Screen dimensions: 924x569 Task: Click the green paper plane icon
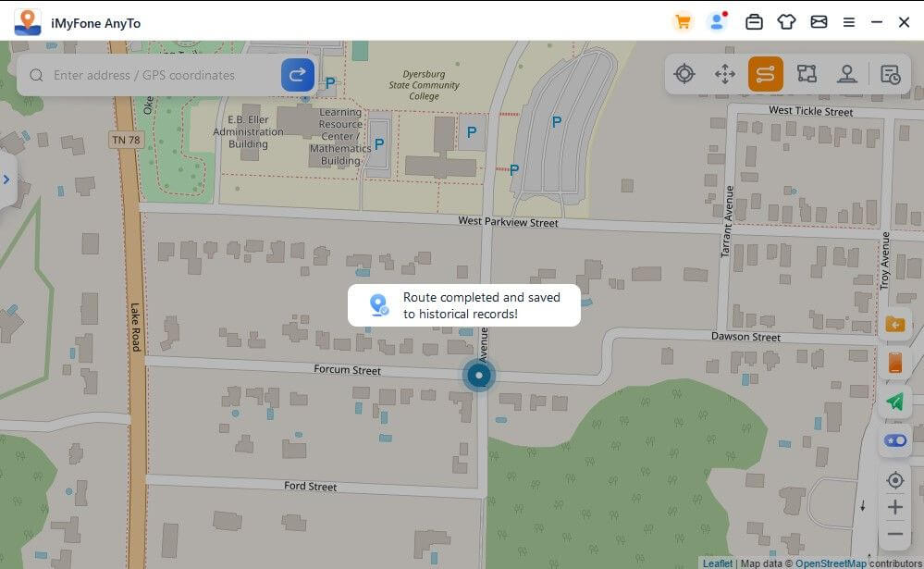[894, 402]
